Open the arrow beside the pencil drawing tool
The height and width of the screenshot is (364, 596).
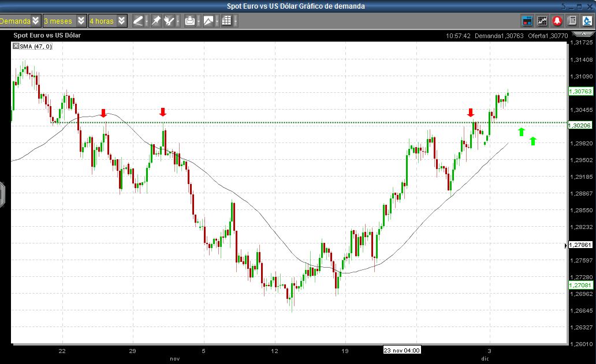point(146,21)
